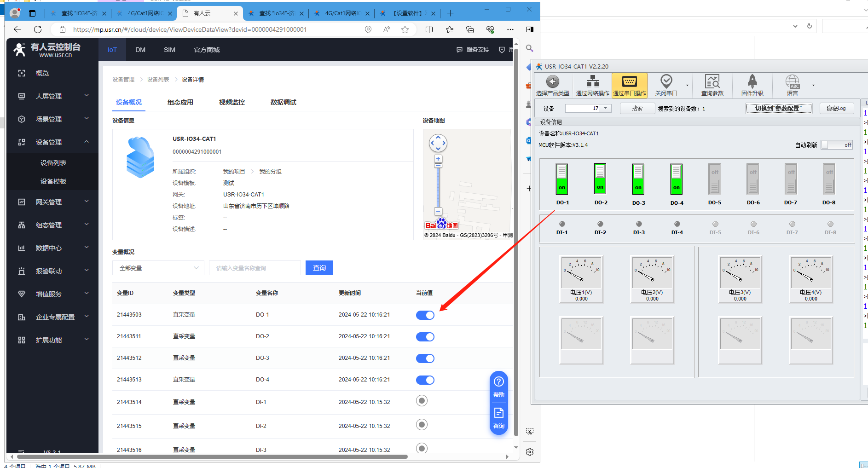Click the map pan control icon

tap(438, 143)
